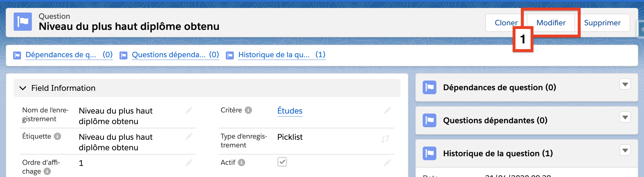Edit the Étiquette field using its pencil icon
Screen dimensions: 644x177
pyautogui.click(x=189, y=137)
